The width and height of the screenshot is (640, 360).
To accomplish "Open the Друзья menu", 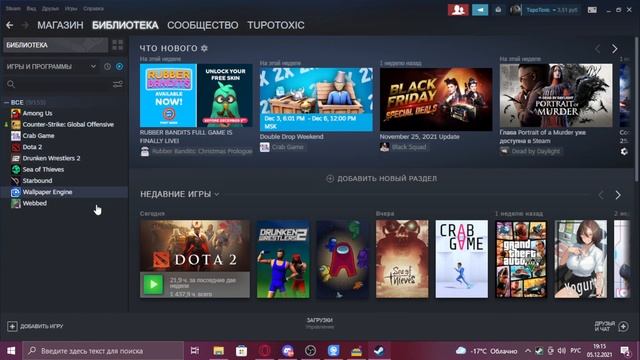I will (50, 9).
